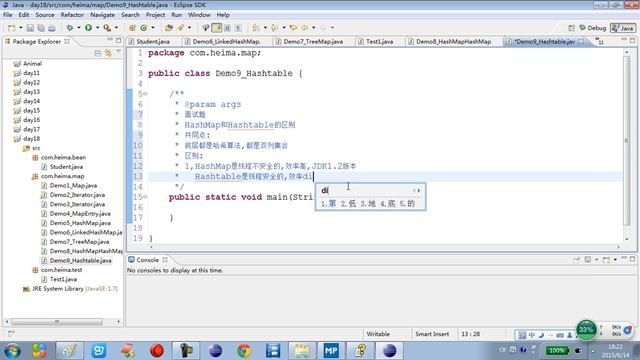Select Demo1_Map.java in Package Explorer
This screenshot has width=640, height=360.
pos(73,185)
